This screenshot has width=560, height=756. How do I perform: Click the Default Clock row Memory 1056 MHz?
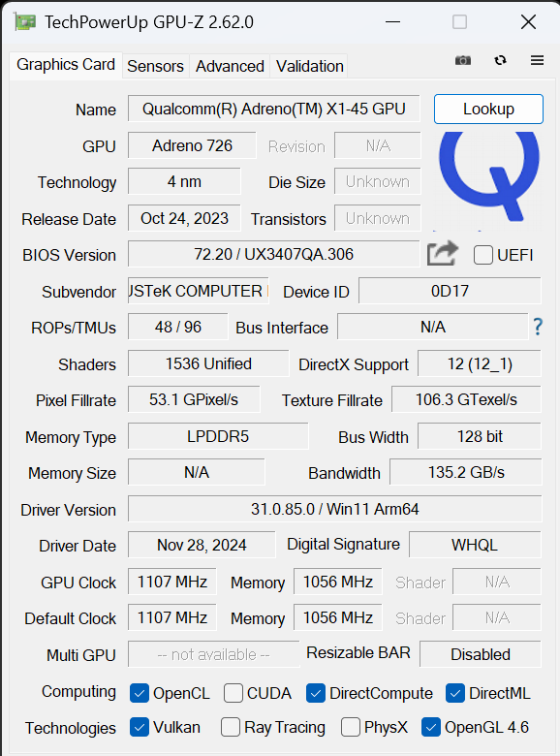(338, 617)
